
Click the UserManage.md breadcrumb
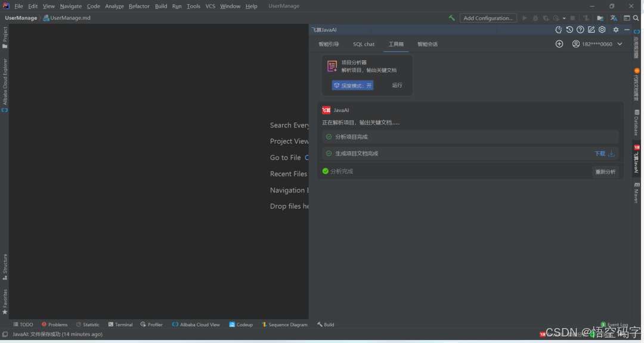67,18
